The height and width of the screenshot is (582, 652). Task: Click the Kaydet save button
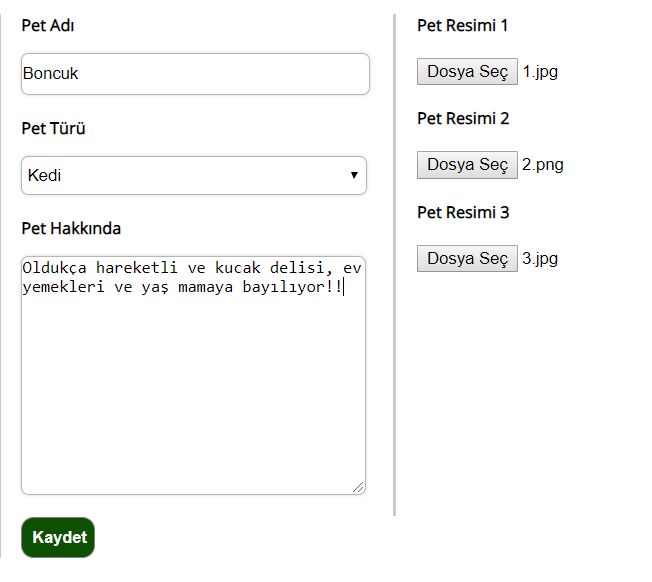click(x=58, y=538)
